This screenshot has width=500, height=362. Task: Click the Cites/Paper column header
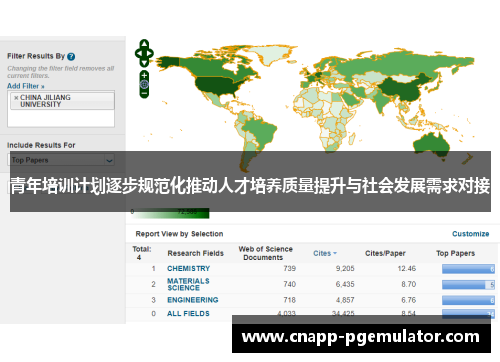tap(385, 253)
